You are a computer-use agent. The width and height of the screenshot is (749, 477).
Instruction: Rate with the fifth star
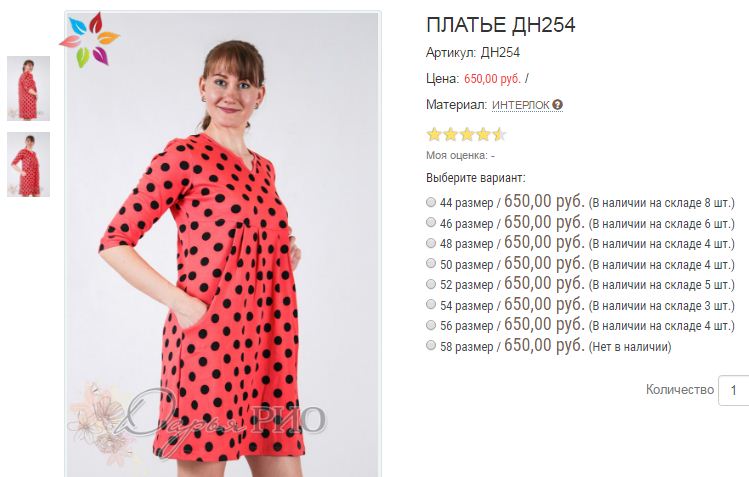point(499,135)
